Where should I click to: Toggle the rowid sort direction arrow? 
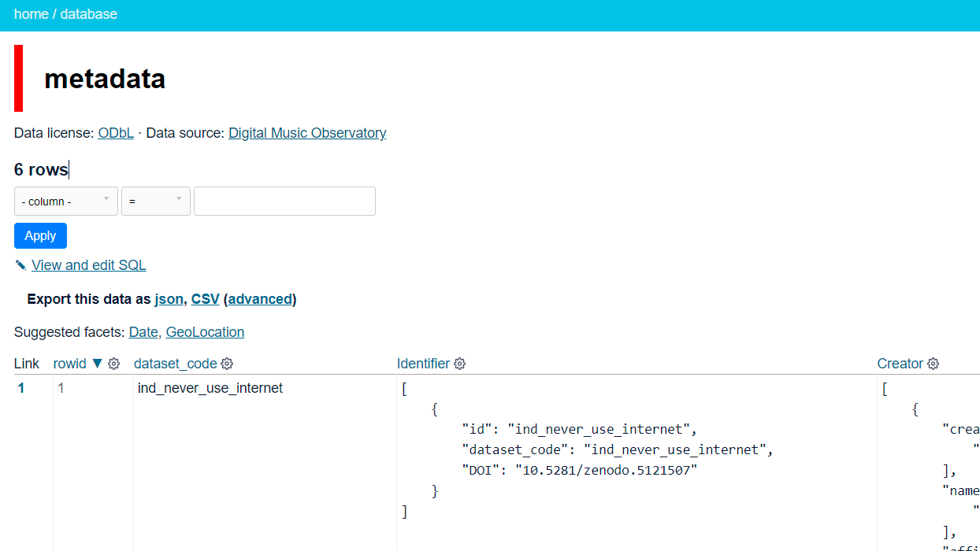point(97,364)
